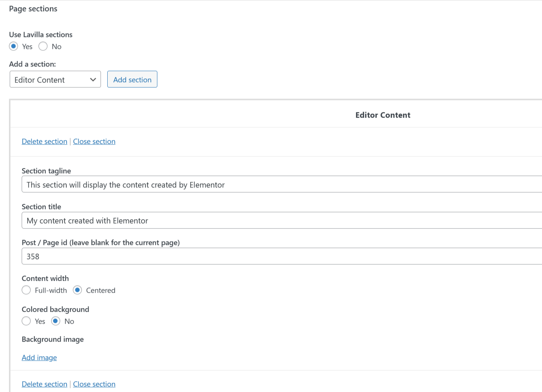Click into the Section title field

(280, 221)
